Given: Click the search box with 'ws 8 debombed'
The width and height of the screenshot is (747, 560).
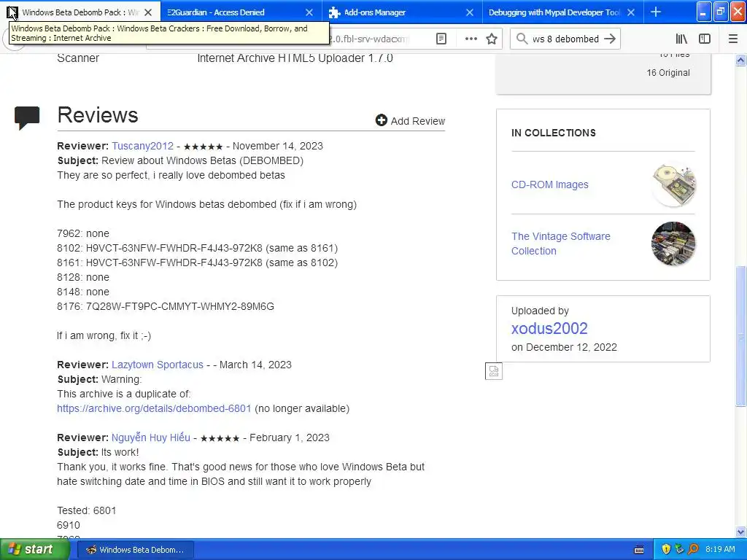Looking at the screenshot, I should pyautogui.click(x=565, y=39).
